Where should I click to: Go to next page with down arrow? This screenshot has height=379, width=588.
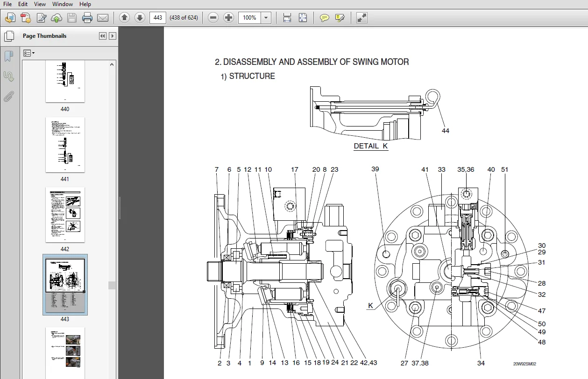point(140,18)
